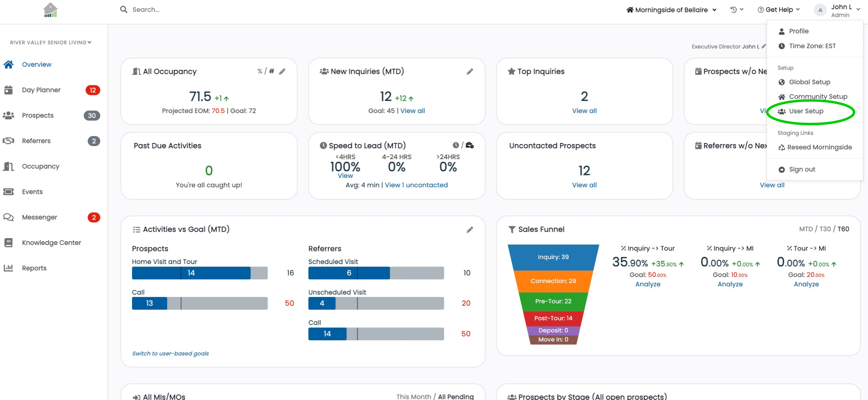Click the Connection: 29 funnel segment
This screenshot has height=400, width=868.
[x=553, y=281]
